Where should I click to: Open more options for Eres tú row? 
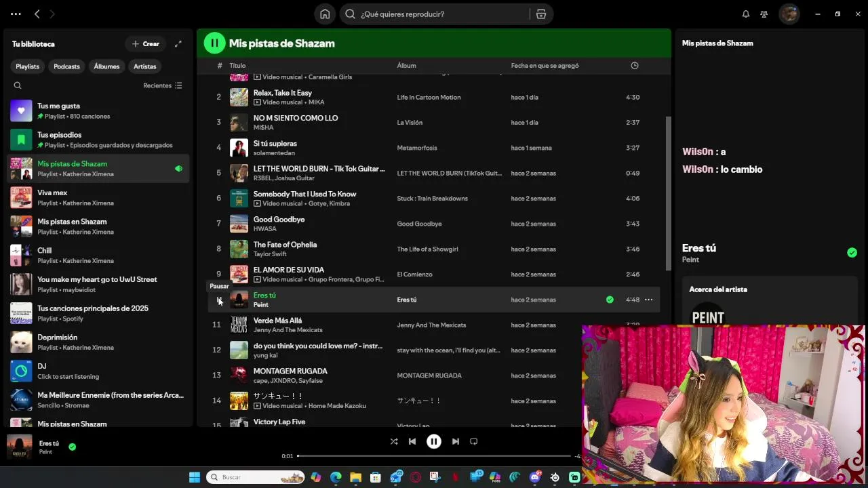point(648,300)
